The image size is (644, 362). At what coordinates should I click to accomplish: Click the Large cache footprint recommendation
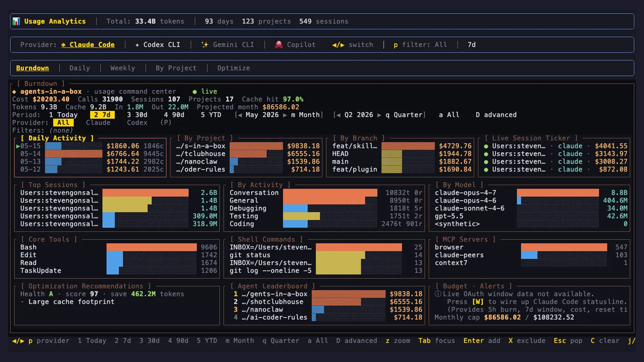click(71, 302)
